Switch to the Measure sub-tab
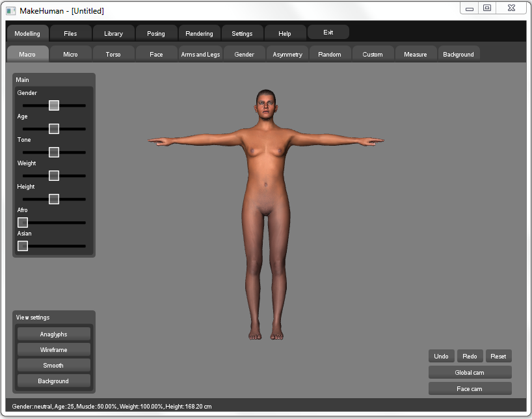 415,55
